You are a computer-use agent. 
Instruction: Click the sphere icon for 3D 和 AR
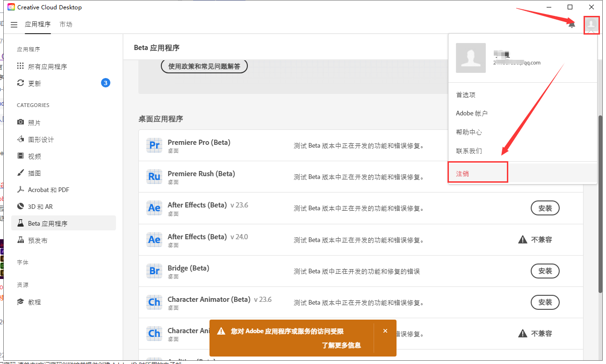pyautogui.click(x=20, y=206)
